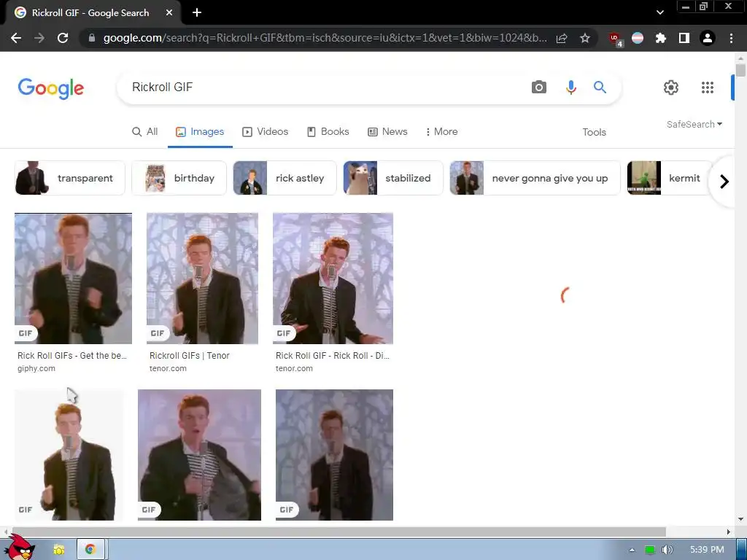
Task: Close the Rickroll GIF tab
Action: point(169,13)
